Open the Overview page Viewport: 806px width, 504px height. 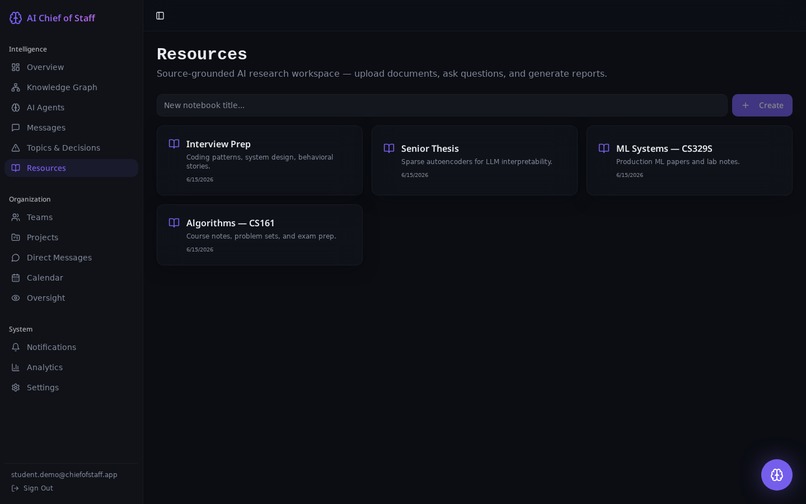coord(71,67)
